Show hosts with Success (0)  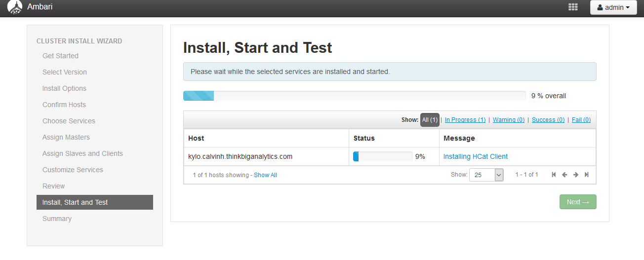(x=548, y=120)
